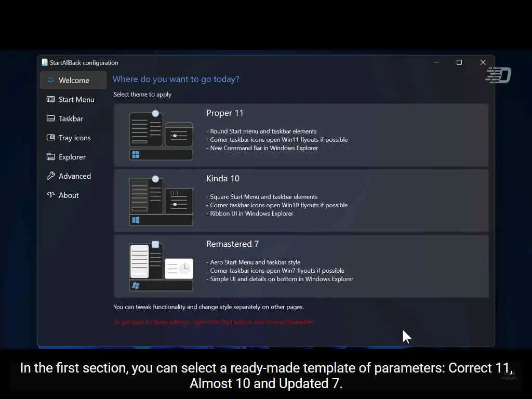Go to the Tray icons page
The height and width of the screenshot is (399, 532).
coord(73,138)
